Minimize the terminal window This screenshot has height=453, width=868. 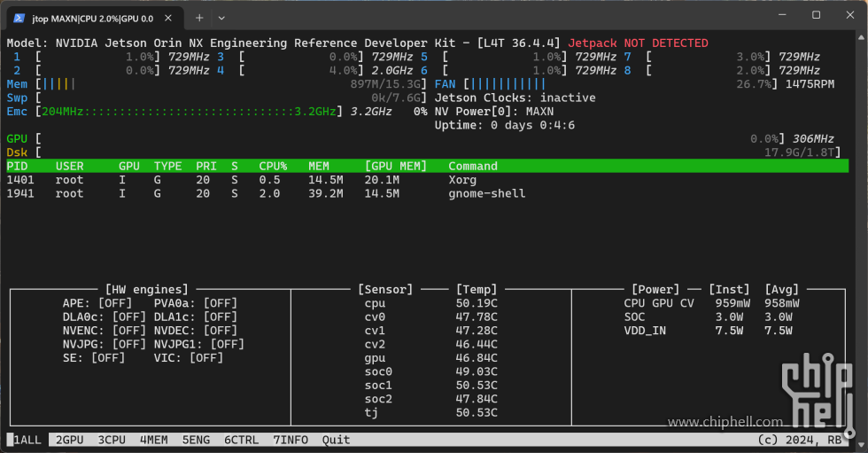[782, 15]
